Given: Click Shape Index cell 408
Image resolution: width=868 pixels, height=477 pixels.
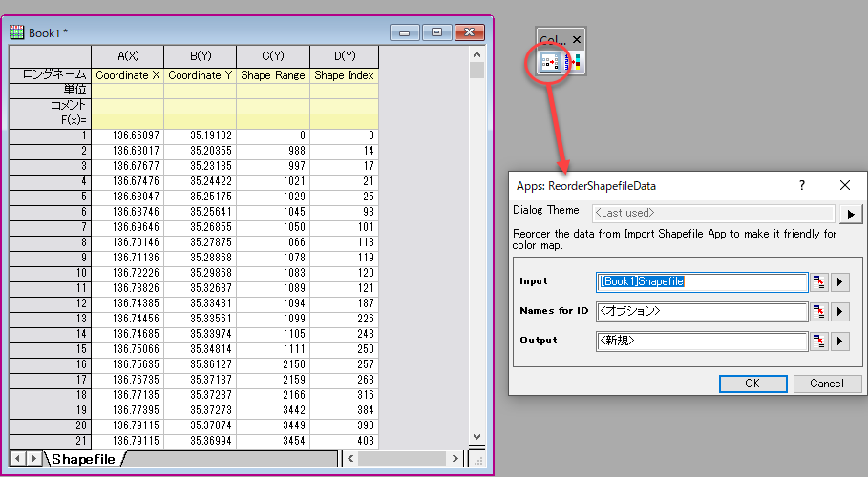Looking at the screenshot, I should click(345, 441).
